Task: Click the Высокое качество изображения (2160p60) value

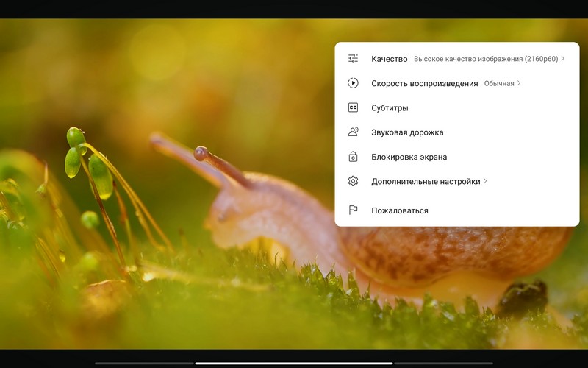Action: pyautogui.click(x=486, y=59)
